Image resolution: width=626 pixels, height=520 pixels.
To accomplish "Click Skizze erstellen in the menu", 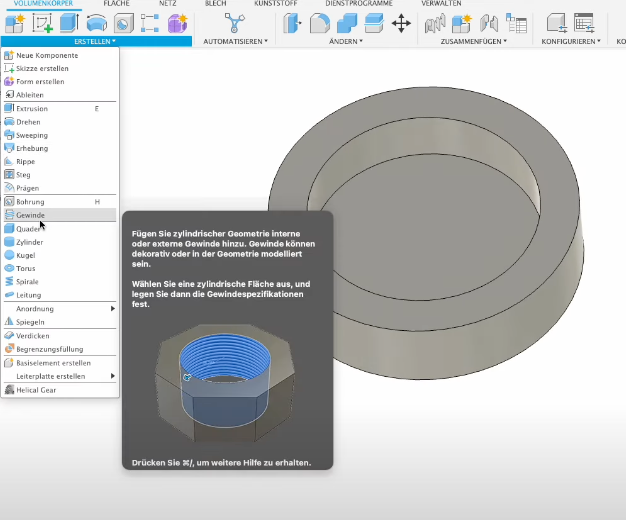I will [42, 68].
